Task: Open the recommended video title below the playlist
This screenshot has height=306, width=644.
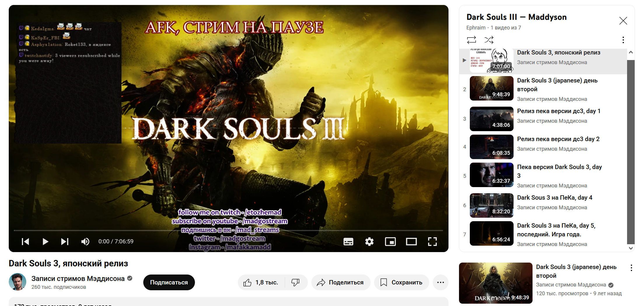Action: point(576,271)
